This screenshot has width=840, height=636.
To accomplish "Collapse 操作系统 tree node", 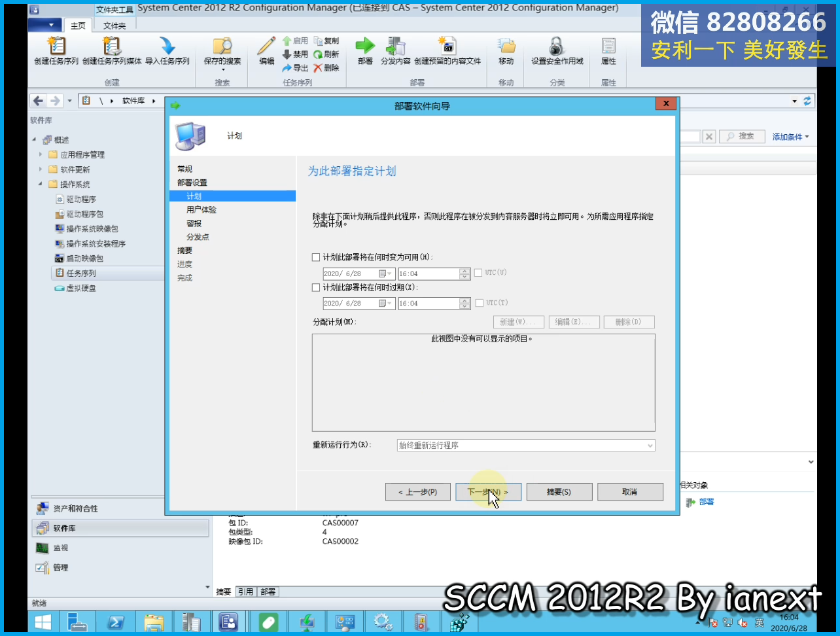I will 41,185.
